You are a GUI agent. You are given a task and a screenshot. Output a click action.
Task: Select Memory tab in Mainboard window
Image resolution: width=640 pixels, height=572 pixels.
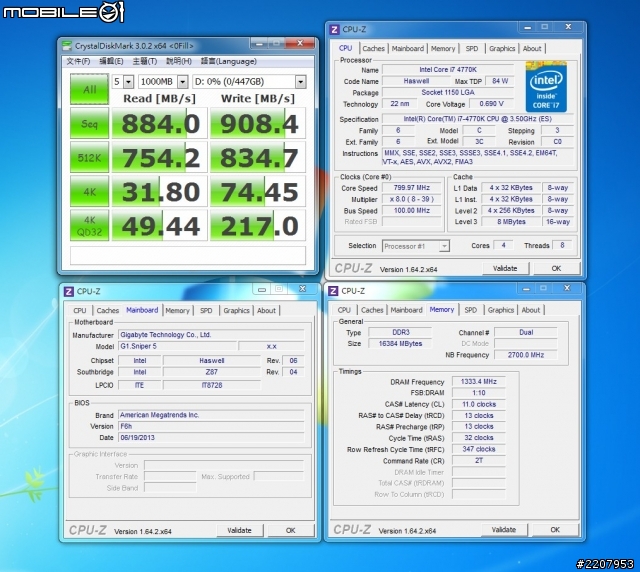(178, 311)
